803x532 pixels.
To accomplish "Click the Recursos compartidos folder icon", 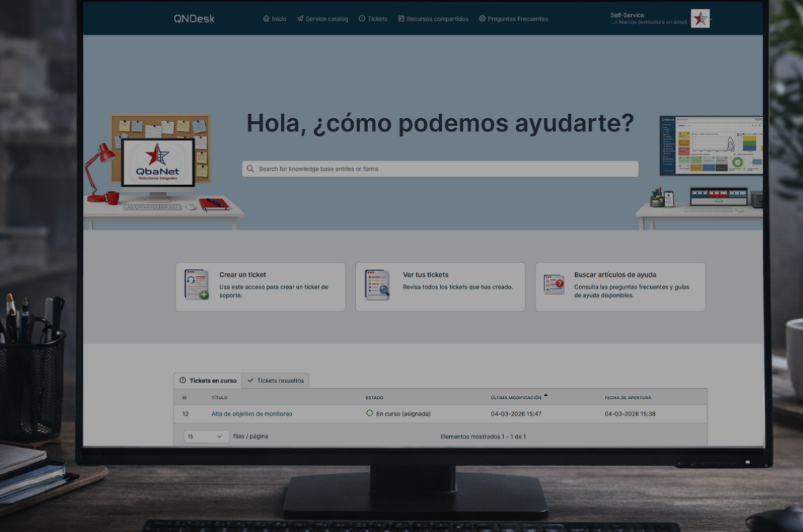I will [401, 19].
